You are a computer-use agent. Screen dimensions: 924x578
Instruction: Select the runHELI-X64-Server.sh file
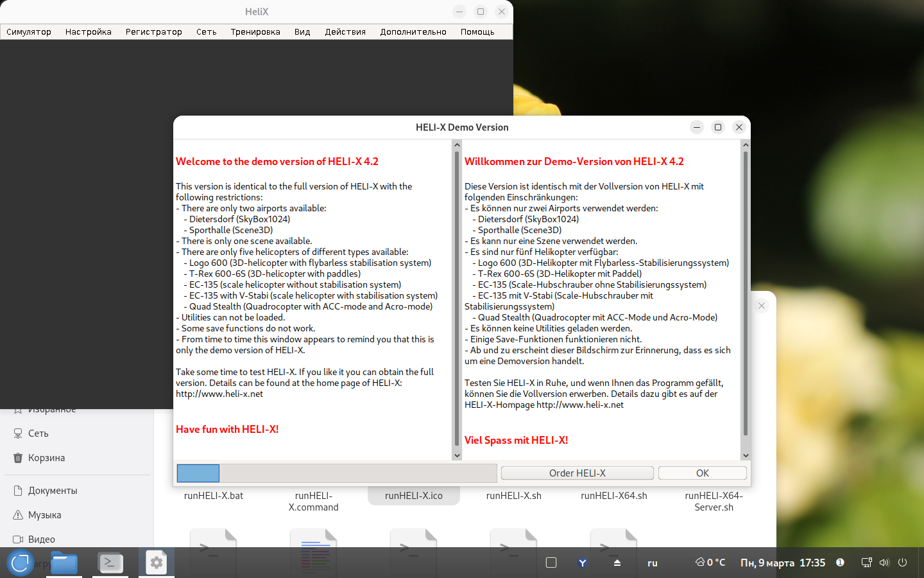click(x=714, y=502)
